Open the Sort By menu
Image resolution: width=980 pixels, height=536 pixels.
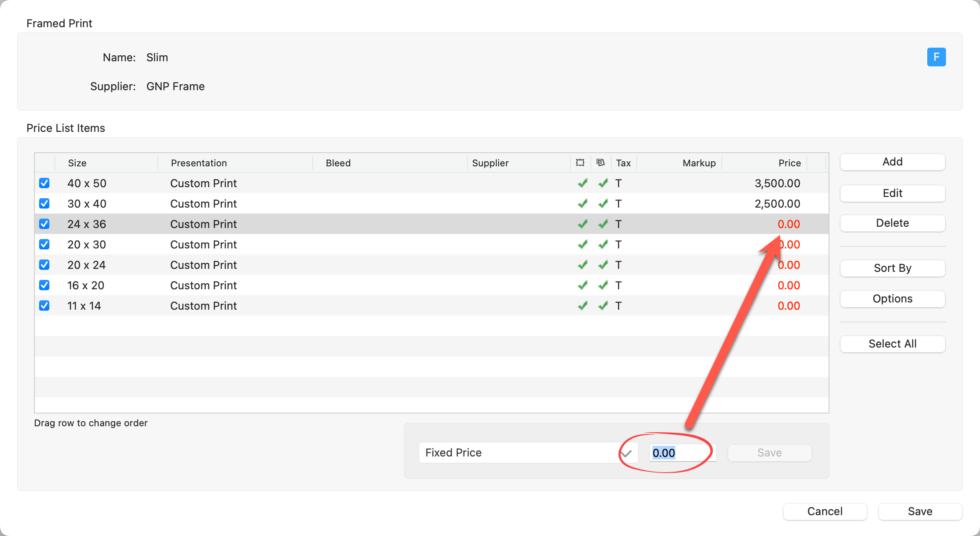coord(892,268)
